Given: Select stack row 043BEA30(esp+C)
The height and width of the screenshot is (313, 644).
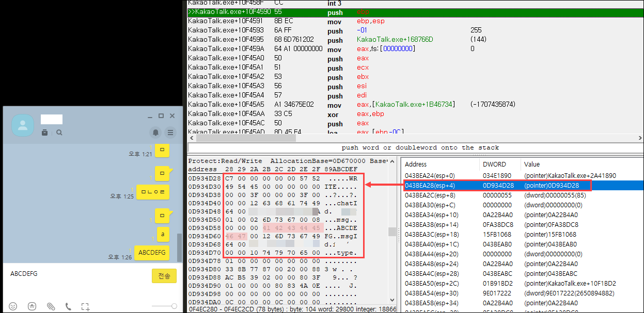Looking at the screenshot, I should (523, 205).
